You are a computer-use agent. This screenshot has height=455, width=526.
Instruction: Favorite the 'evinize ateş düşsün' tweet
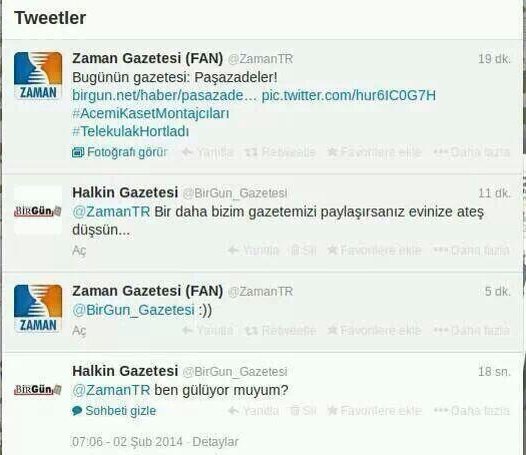point(374,250)
